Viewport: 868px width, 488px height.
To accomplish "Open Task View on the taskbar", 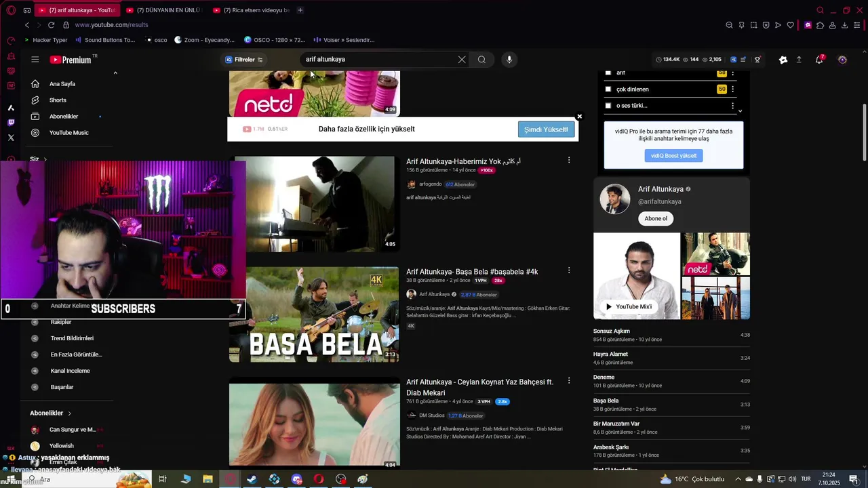I will [163, 479].
